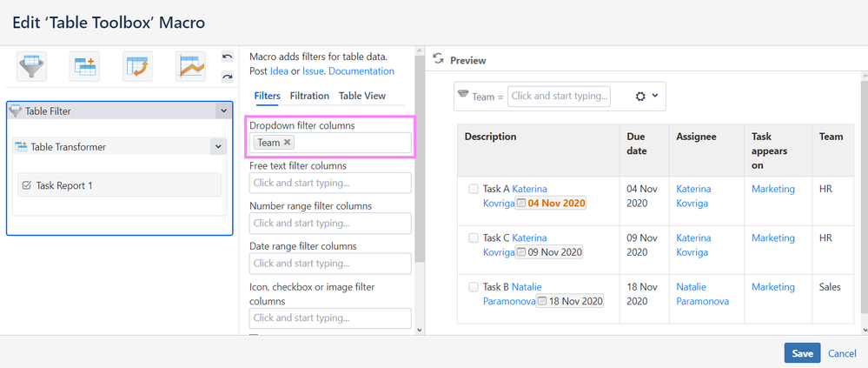The height and width of the screenshot is (368, 868).
Task: Click the Chart from Table icon
Action: [190, 67]
